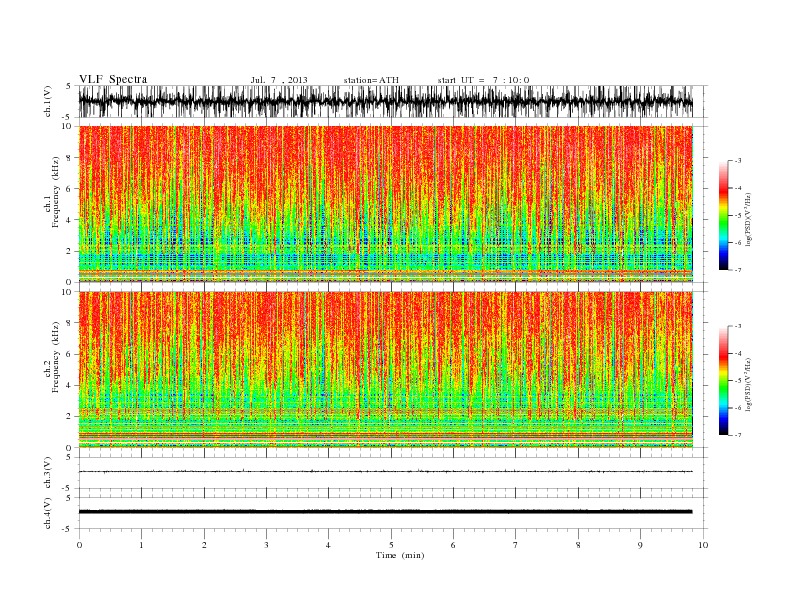
Task: Click time axis tick label "5"
Action: (x=391, y=545)
